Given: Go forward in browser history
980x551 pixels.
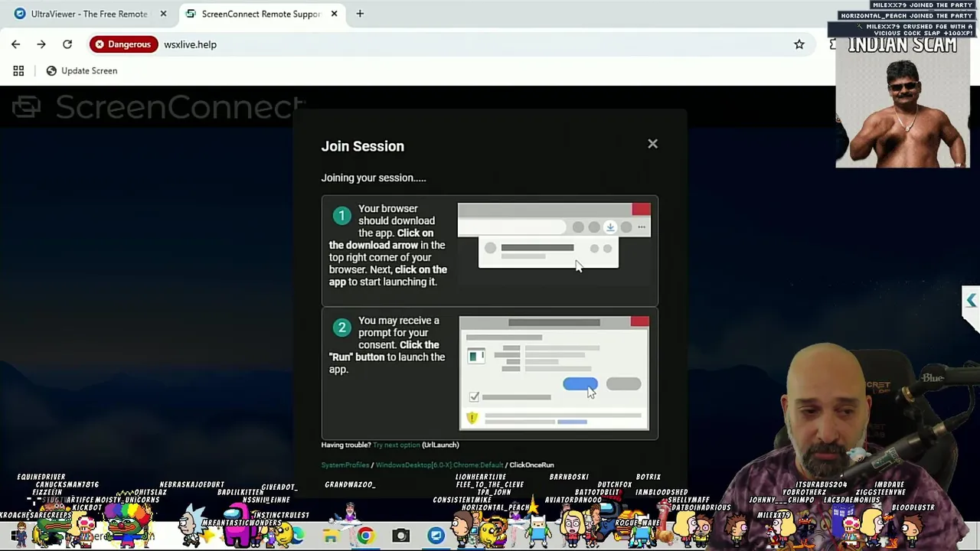Looking at the screenshot, I should (41, 44).
